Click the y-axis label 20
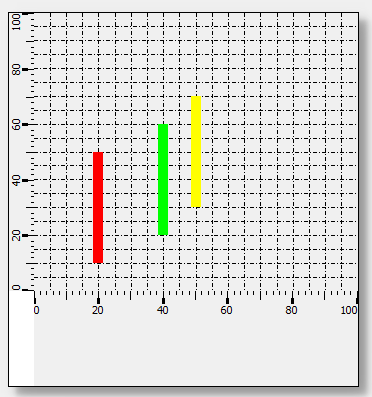 click(x=16, y=236)
